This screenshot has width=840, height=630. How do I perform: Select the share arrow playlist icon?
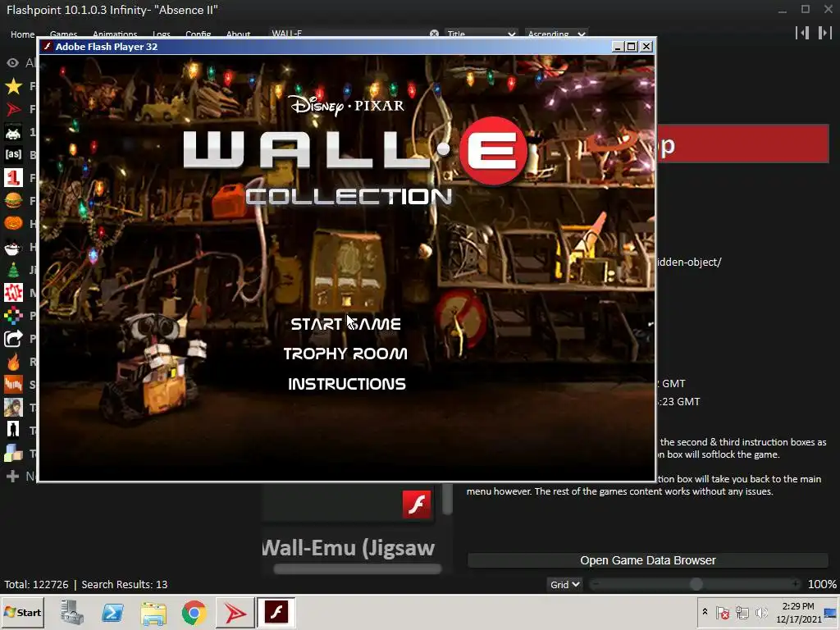tap(13, 339)
